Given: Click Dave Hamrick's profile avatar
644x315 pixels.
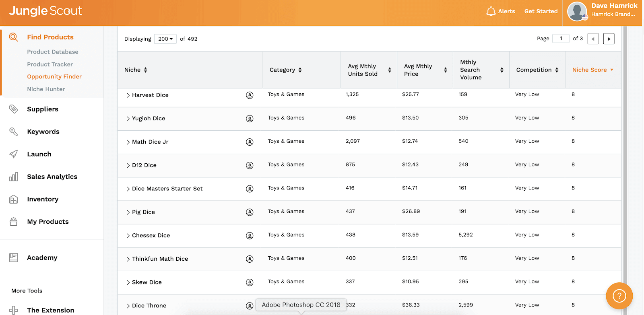Looking at the screenshot, I should pyautogui.click(x=577, y=11).
